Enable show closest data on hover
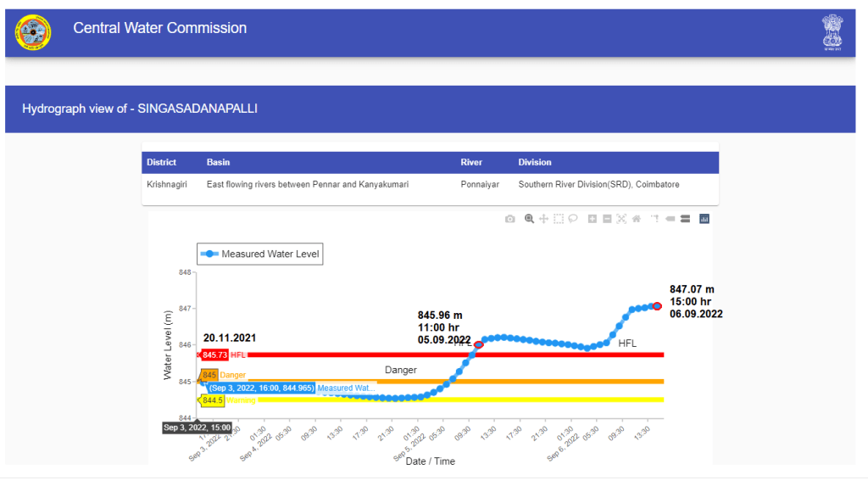Image resolution: width=868 pixels, height=486 pixels. coord(670,219)
